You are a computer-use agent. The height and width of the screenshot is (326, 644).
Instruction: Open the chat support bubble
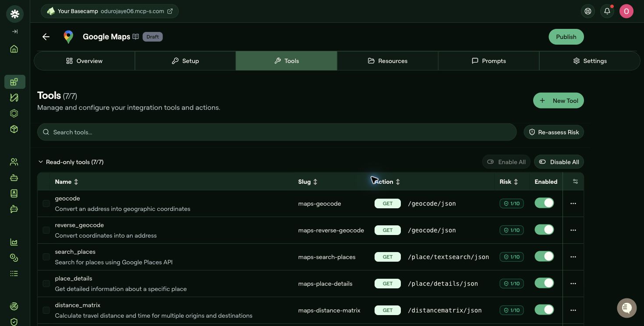[x=627, y=308]
